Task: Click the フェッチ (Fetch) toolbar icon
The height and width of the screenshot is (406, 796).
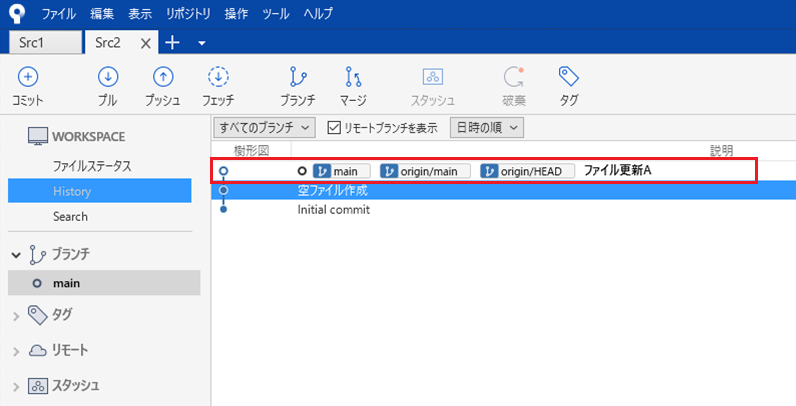Action: [218, 77]
